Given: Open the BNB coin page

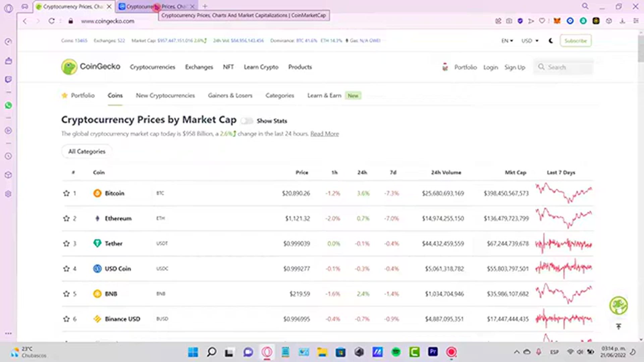Looking at the screenshot, I should click(111, 294).
